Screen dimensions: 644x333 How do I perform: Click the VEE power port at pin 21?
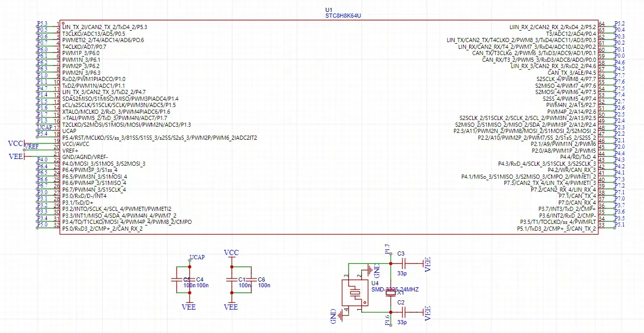(x=17, y=156)
